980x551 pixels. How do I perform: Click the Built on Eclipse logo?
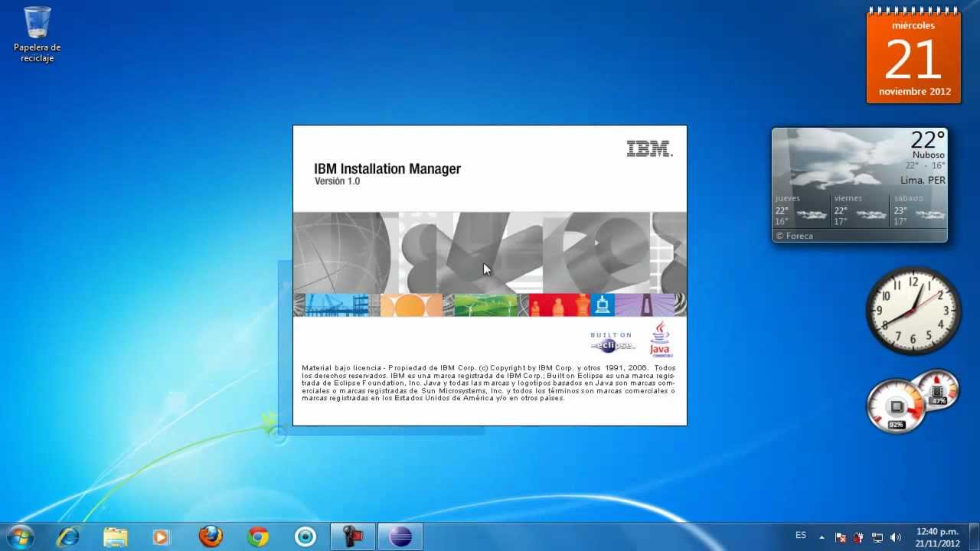click(612, 341)
